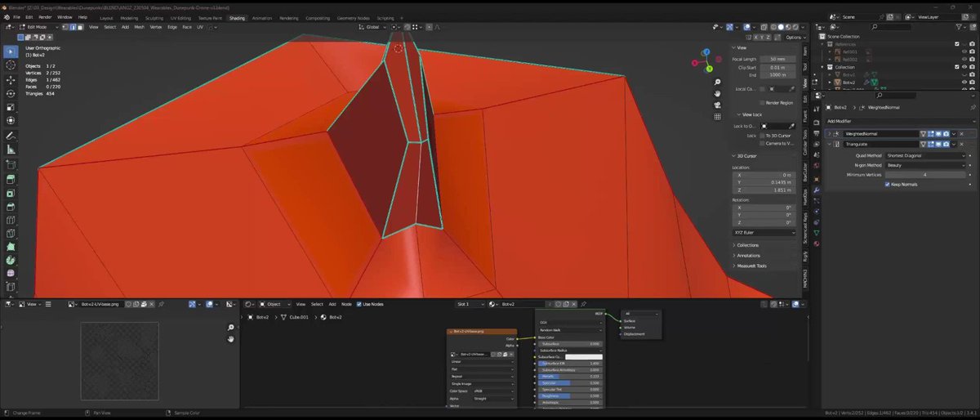Open the Quad Method dropdown

[926, 155]
